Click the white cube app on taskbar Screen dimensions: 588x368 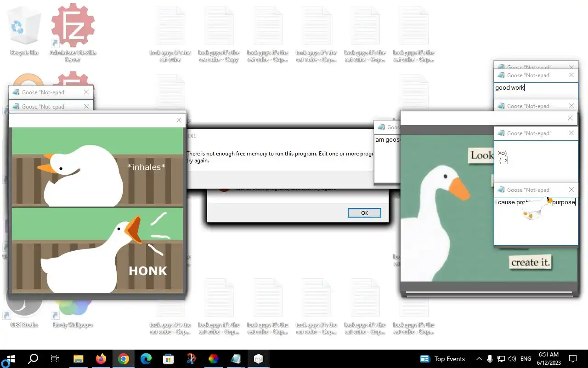click(x=259, y=359)
